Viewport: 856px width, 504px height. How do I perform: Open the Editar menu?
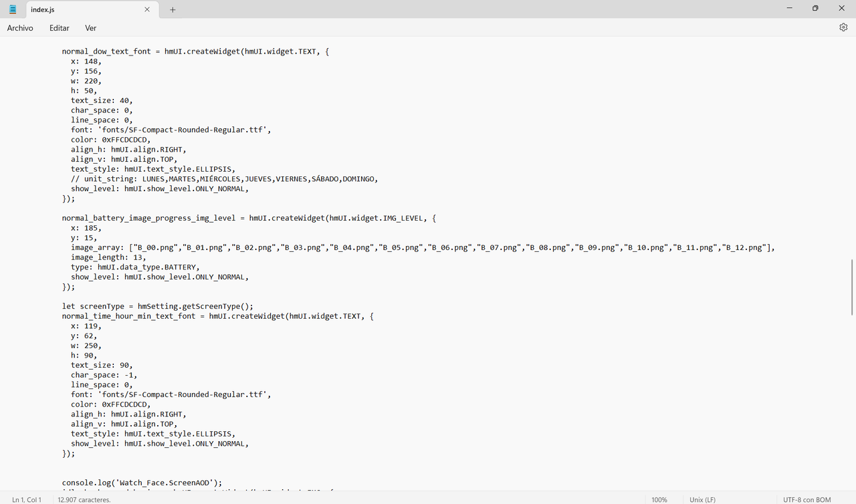(x=60, y=28)
